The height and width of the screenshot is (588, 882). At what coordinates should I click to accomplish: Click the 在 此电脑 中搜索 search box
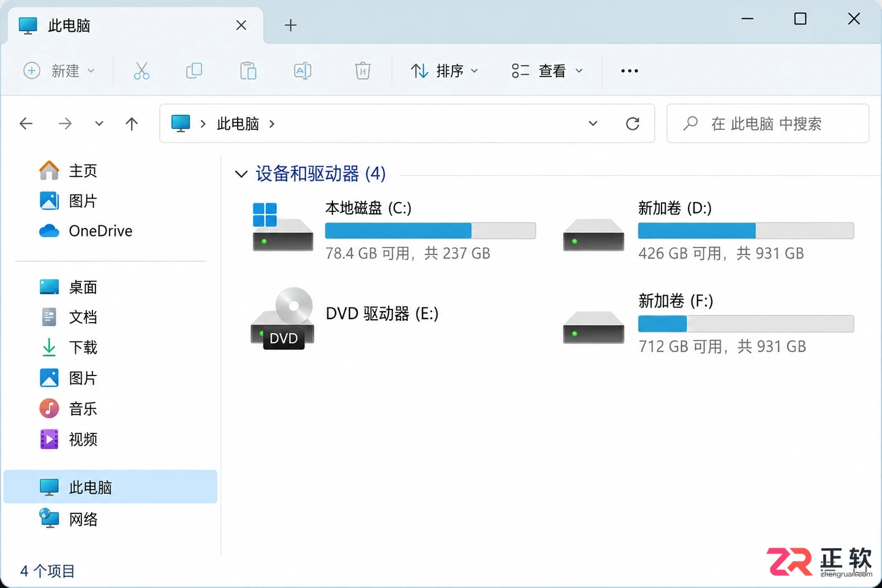click(768, 124)
